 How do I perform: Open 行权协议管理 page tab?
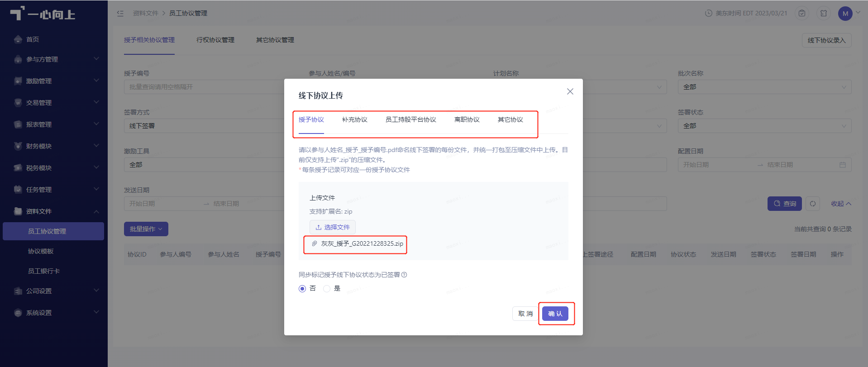(215, 40)
